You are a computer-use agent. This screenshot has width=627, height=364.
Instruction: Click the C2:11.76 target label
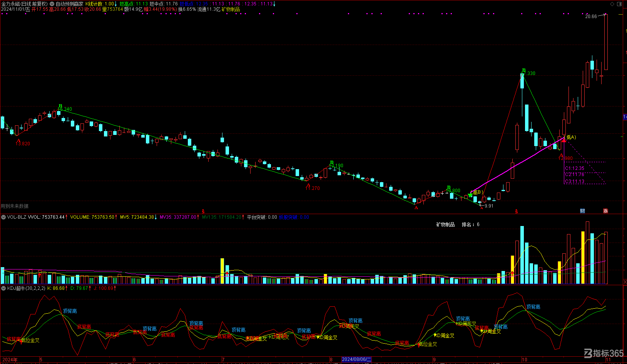[x=575, y=175]
